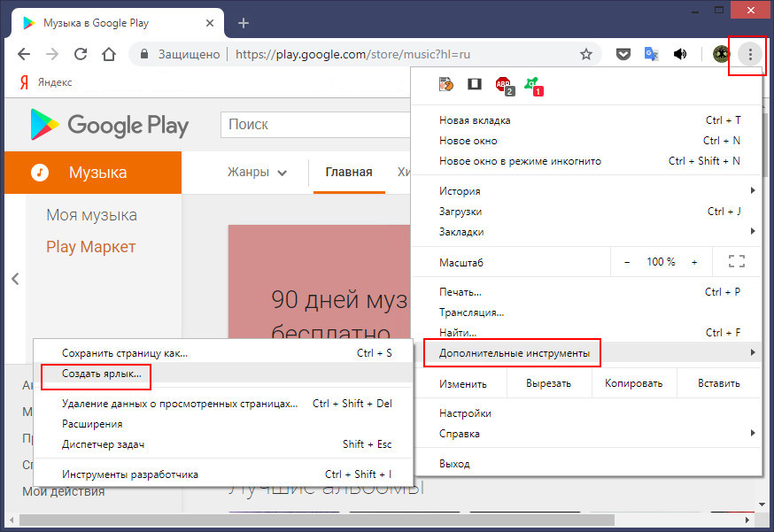Click the first extension icon in menu
The image size is (774, 532).
coord(446,85)
